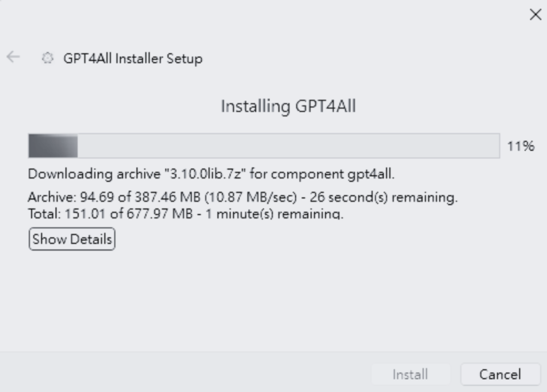The width and height of the screenshot is (547, 392).
Task: Expand the Show Details section
Action: pos(72,239)
